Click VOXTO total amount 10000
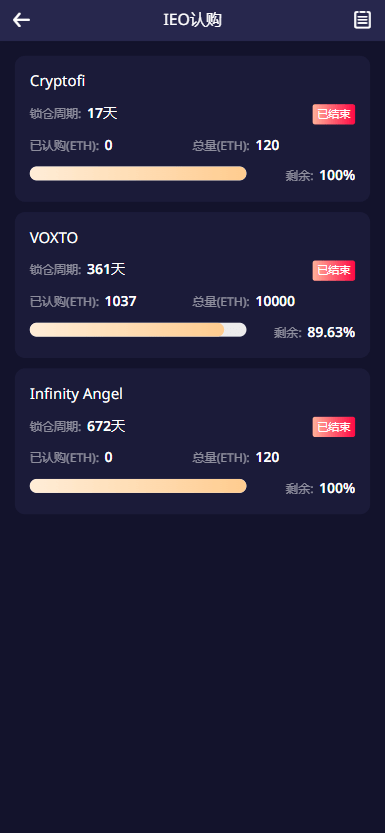This screenshot has width=385, height=833. (x=275, y=302)
